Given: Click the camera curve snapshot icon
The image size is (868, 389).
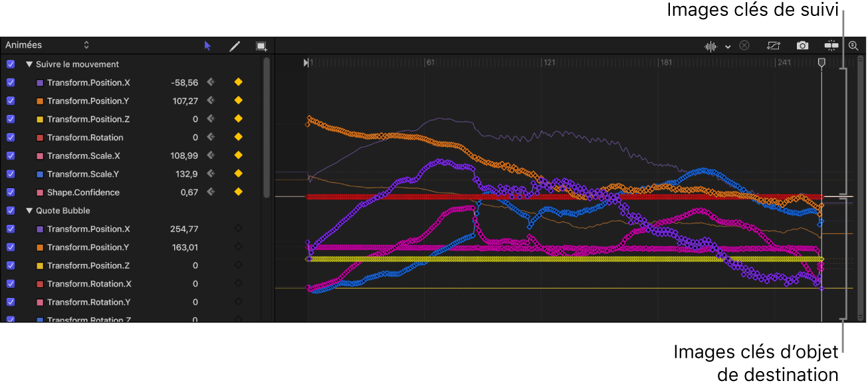Looking at the screenshot, I should pyautogui.click(x=803, y=46).
